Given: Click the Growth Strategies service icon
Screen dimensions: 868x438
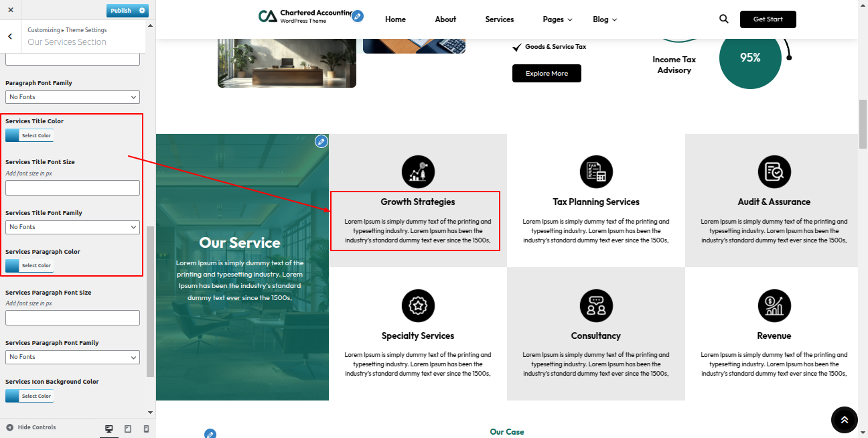Looking at the screenshot, I should (418, 172).
